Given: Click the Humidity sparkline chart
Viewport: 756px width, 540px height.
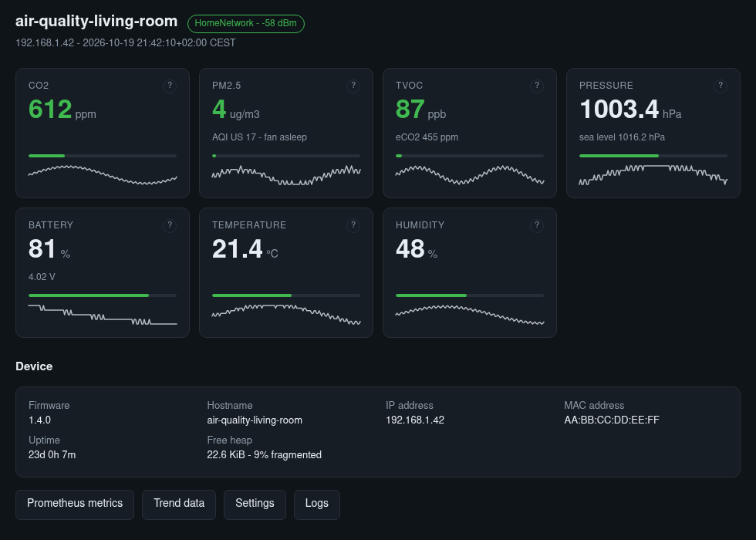Looking at the screenshot, I should (x=470, y=315).
